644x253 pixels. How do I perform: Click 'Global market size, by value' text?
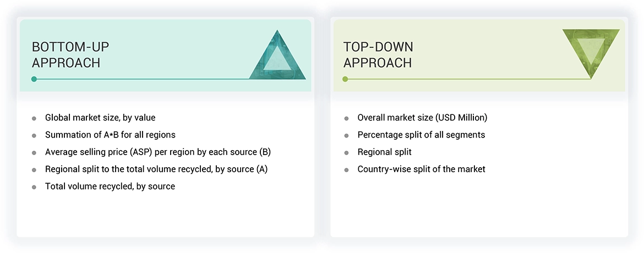click(100, 118)
